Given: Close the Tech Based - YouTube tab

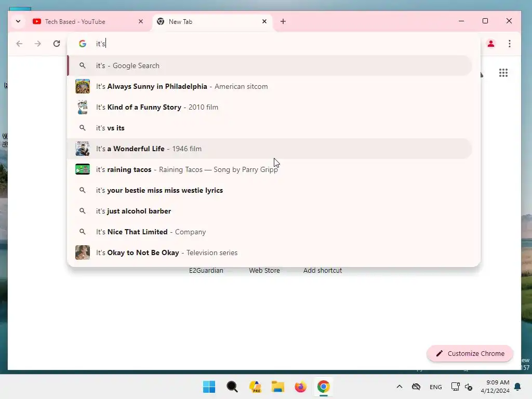Looking at the screenshot, I should (x=141, y=21).
